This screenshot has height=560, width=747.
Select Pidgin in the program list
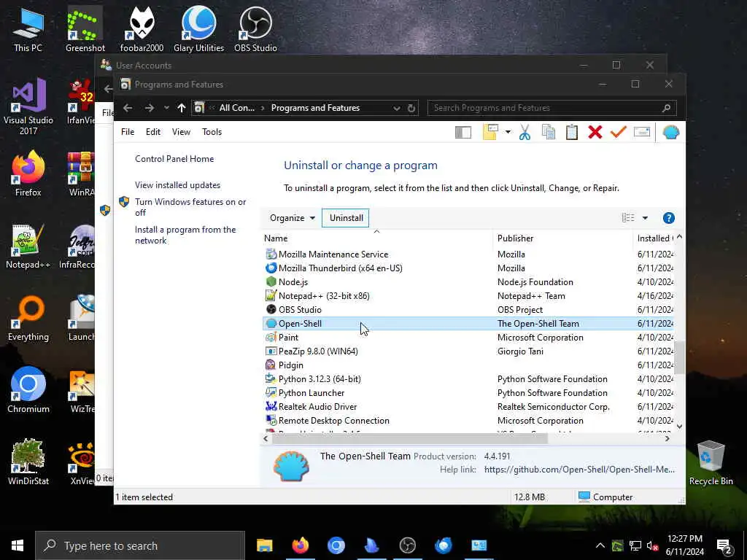coord(468,365)
